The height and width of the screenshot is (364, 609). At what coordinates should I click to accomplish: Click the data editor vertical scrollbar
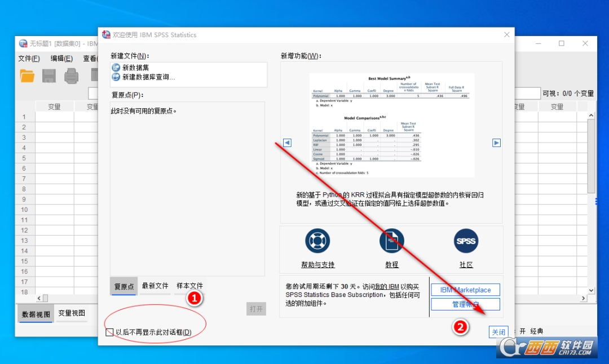click(x=591, y=155)
